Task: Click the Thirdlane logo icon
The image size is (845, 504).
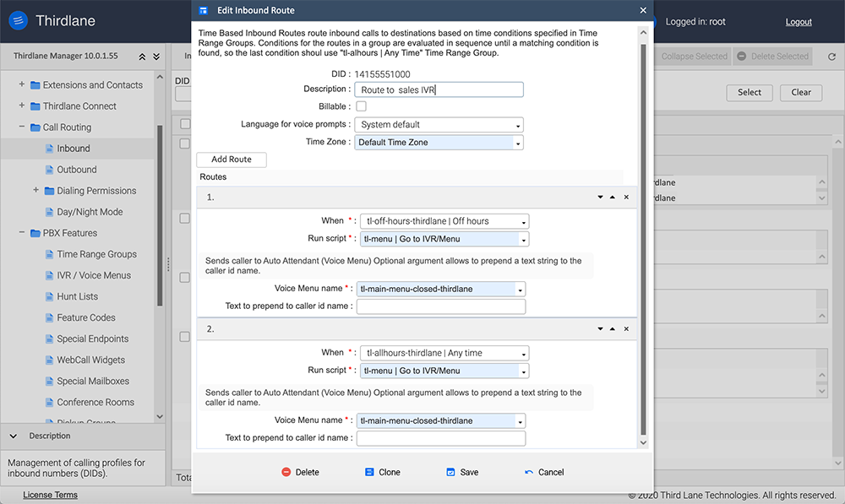Action: click(x=17, y=21)
